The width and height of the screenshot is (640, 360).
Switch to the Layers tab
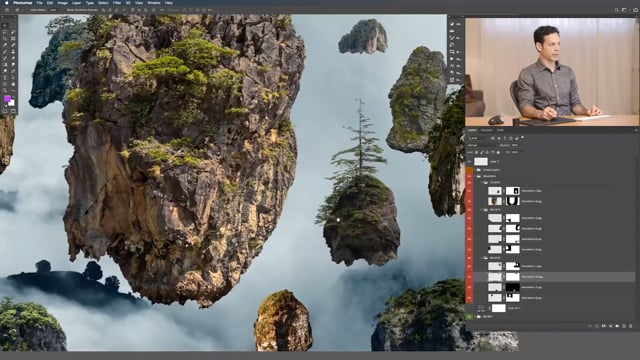tap(472, 130)
